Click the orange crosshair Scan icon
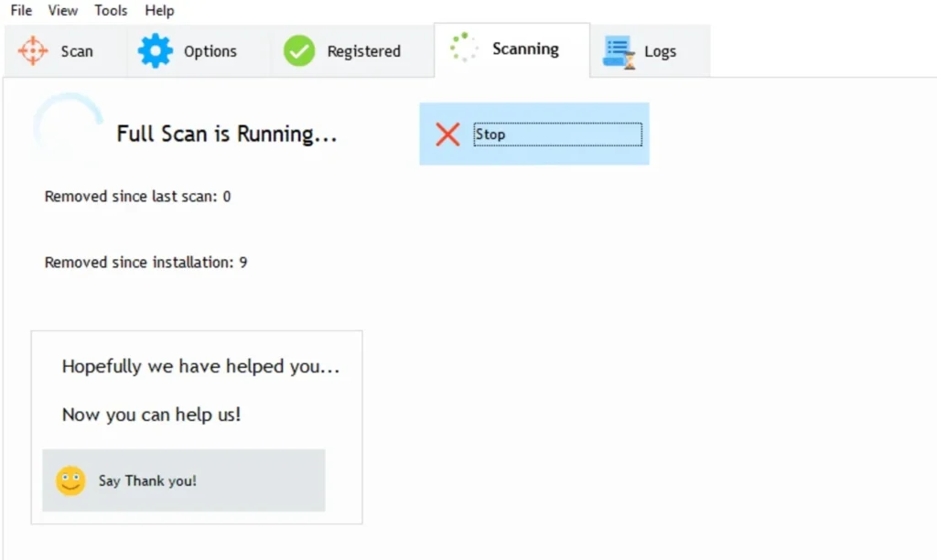Image resolution: width=937 pixels, height=560 pixels. (x=33, y=51)
